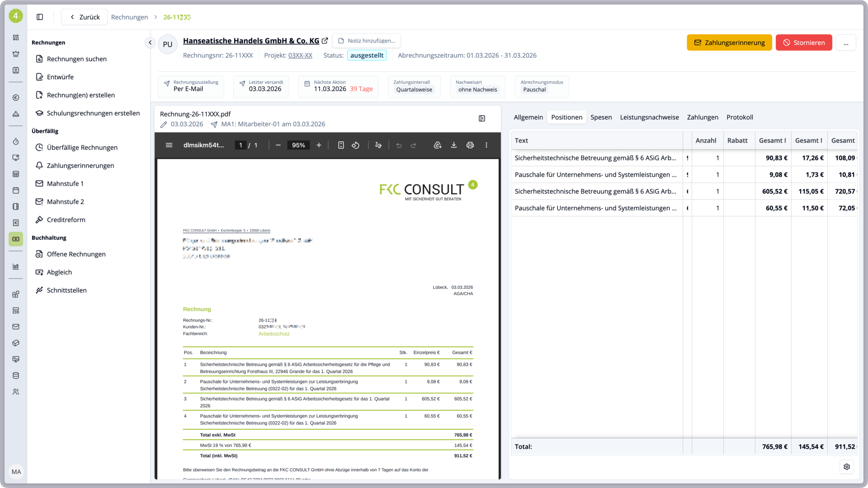This screenshot has width=868, height=488.
Task: Click the Notiz hinzufügen field
Action: [x=367, y=41]
